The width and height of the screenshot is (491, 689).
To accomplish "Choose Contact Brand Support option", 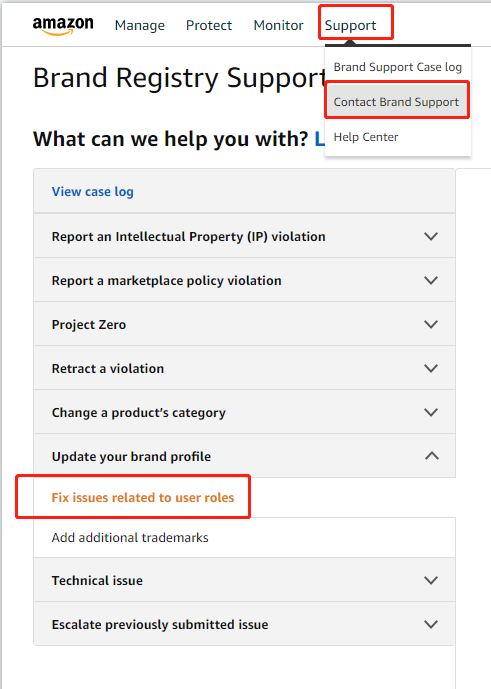I will tap(397, 102).
